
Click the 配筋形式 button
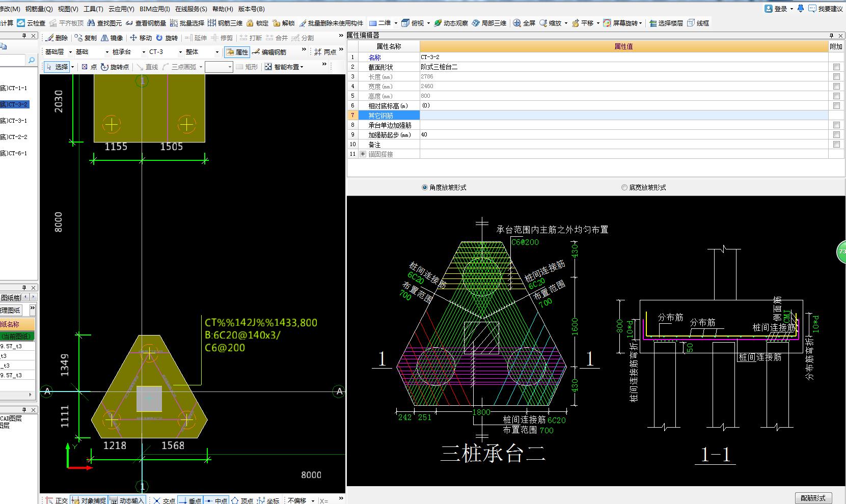813,498
